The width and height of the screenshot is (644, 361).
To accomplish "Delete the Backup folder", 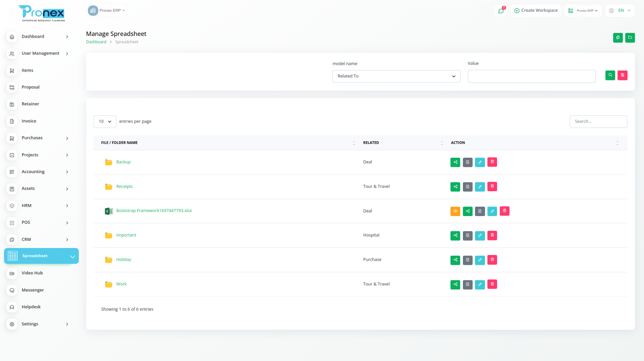I will click(x=492, y=162).
